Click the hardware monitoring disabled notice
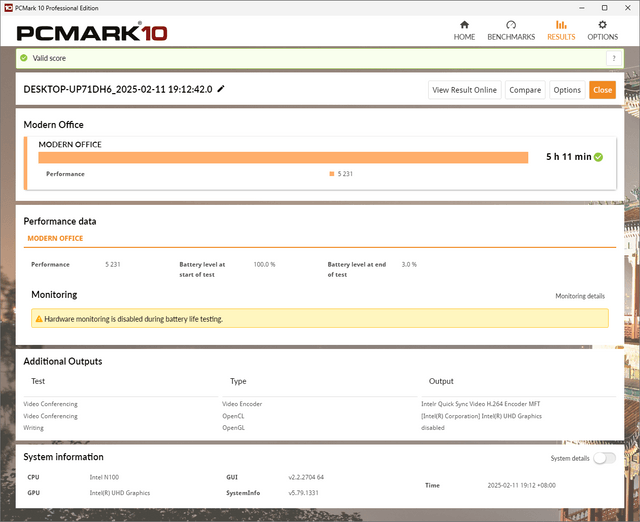Image resolution: width=640 pixels, height=522 pixels. [320, 318]
